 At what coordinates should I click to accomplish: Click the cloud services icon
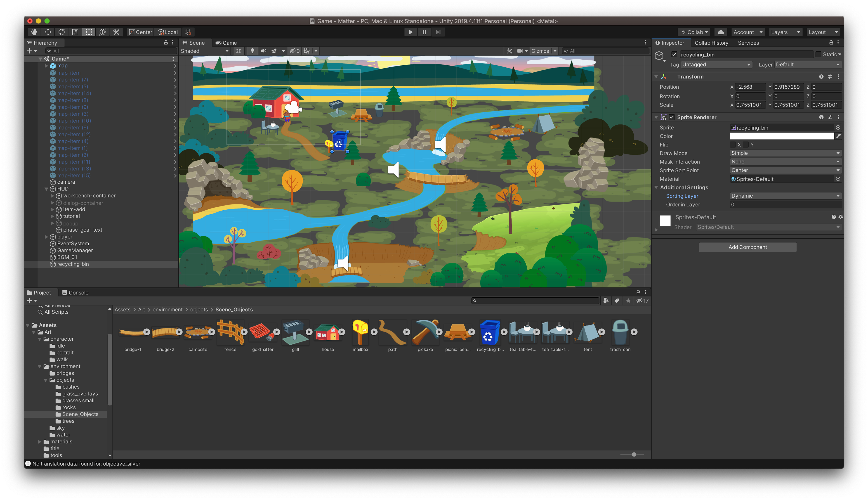721,32
